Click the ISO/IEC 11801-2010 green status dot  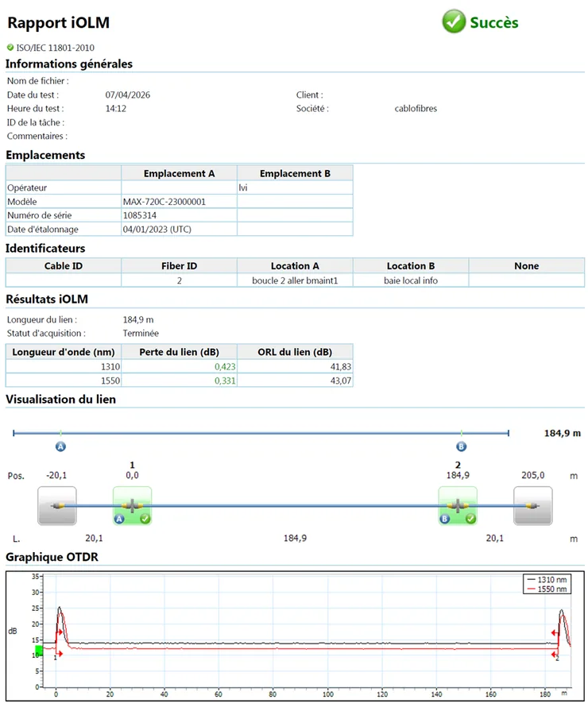coord(10,47)
